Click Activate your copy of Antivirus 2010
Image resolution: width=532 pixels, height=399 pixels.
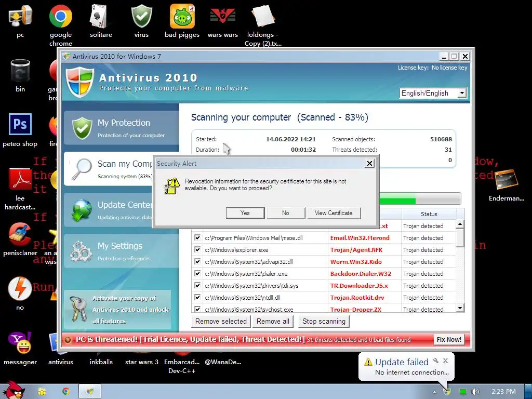pyautogui.click(x=117, y=310)
